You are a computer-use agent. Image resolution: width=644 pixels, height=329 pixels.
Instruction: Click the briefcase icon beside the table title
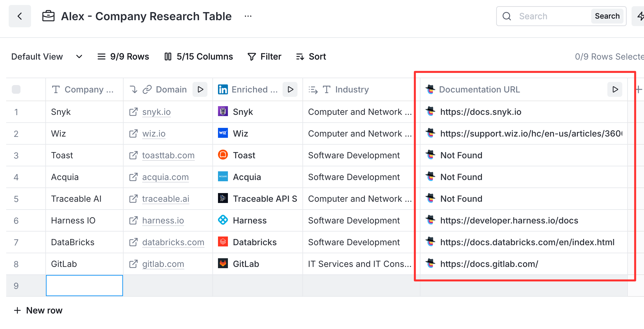pyautogui.click(x=48, y=16)
